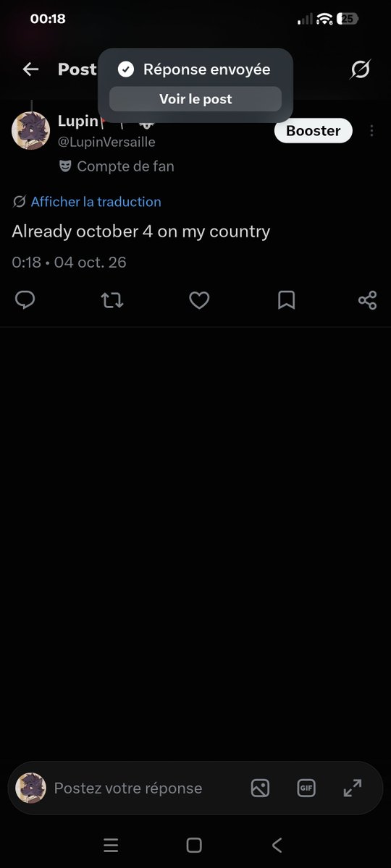Screen dimensions: 391x868
Task: Open the share icon
Action: tap(368, 299)
